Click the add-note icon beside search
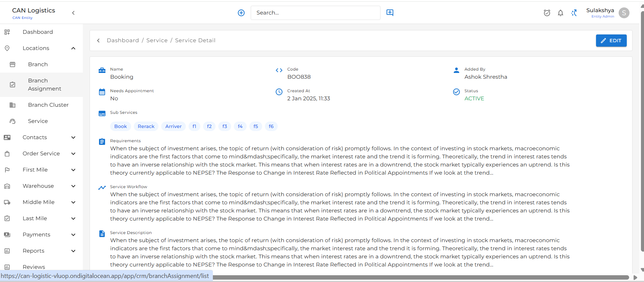The height and width of the screenshot is (282, 644). [390, 12]
